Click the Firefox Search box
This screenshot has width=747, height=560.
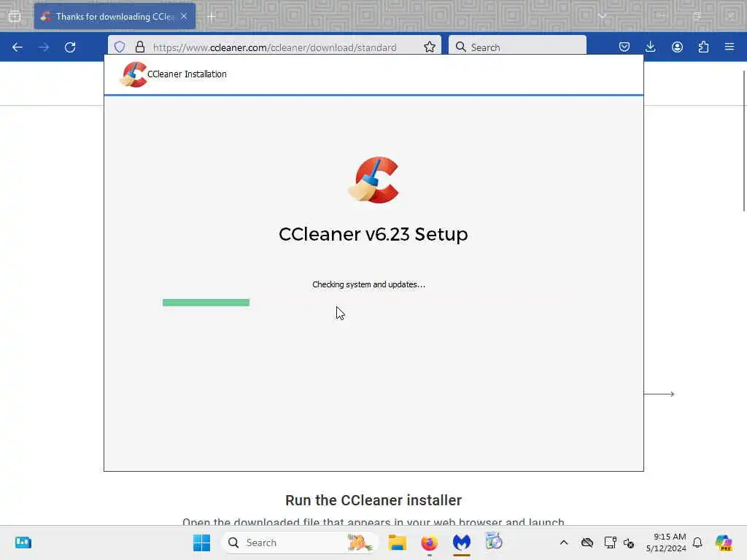(517, 47)
